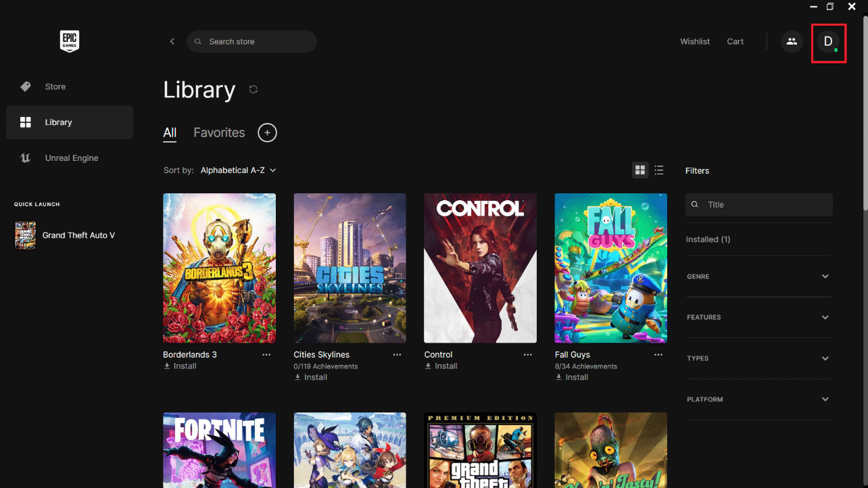Click the library refresh icon

254,89
